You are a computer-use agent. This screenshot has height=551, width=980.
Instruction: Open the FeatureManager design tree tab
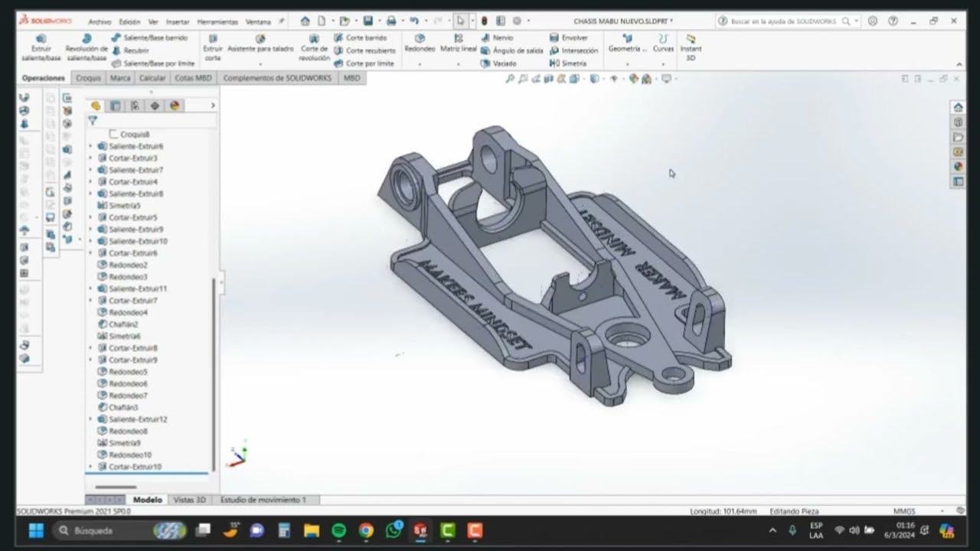click(x=96, y=106)
